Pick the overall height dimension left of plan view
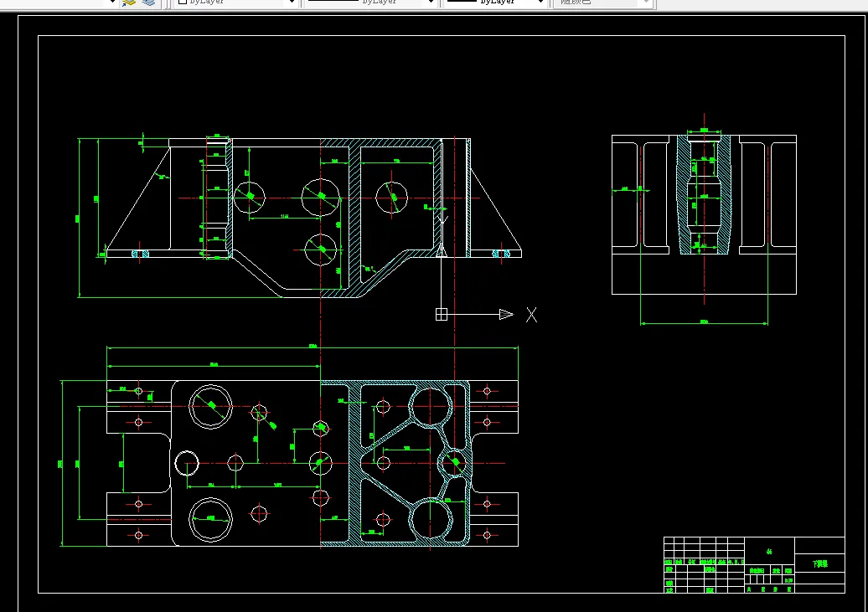 [61, 463]
